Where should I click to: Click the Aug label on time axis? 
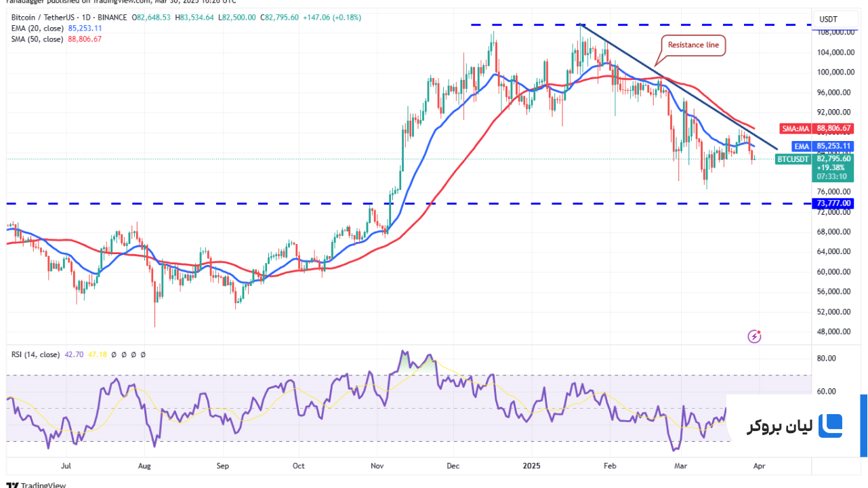coord(143,466)
